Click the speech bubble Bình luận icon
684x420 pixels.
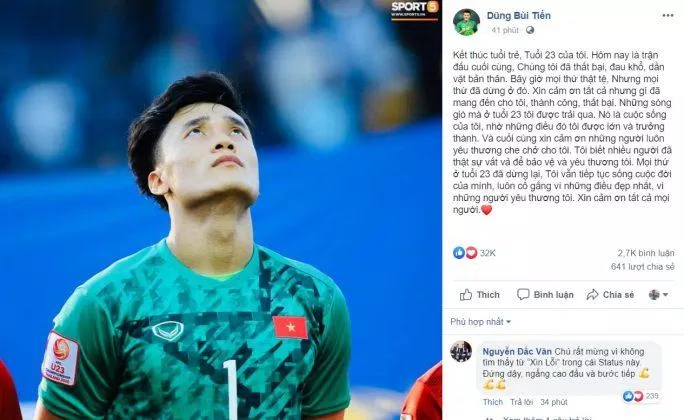[523, 294]
